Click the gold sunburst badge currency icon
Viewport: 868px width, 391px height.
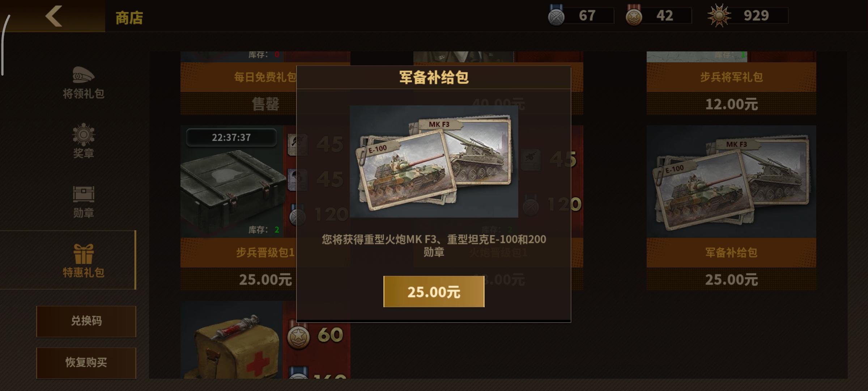(x=719, y=16)
